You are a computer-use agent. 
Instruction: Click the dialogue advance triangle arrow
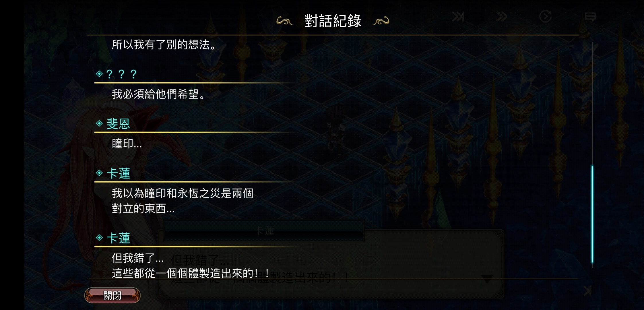click(x=487, y=278)
